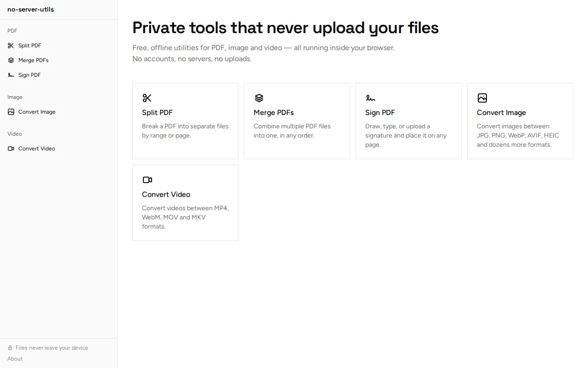Click the text 'Break a PDF into separate files'
The image size is (588, 368).
point(185,126)
